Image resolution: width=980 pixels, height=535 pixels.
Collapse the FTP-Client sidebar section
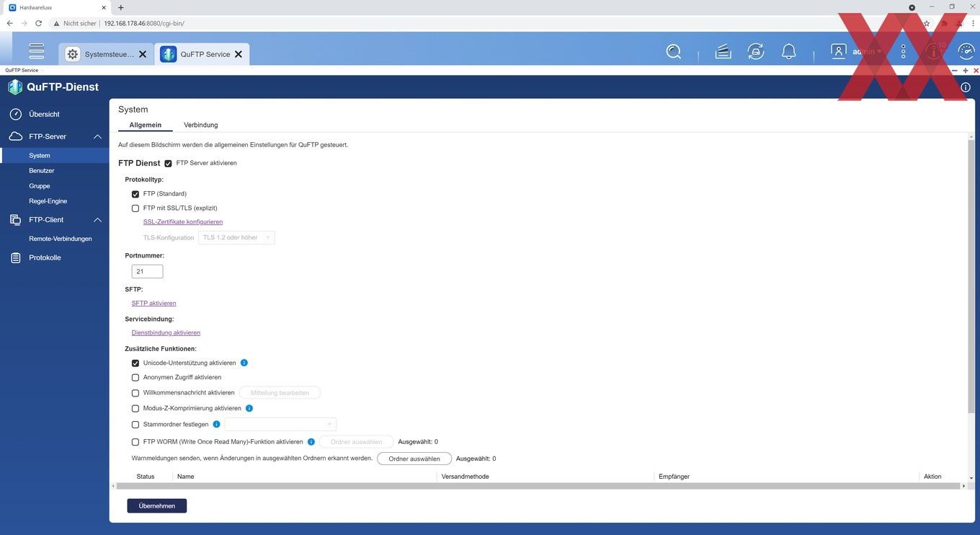pos(97,220)
